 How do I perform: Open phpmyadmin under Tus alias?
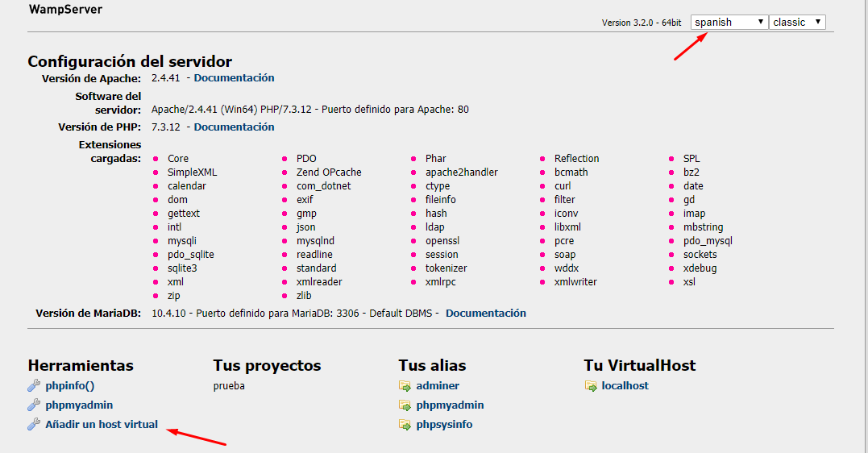[450, 405]
